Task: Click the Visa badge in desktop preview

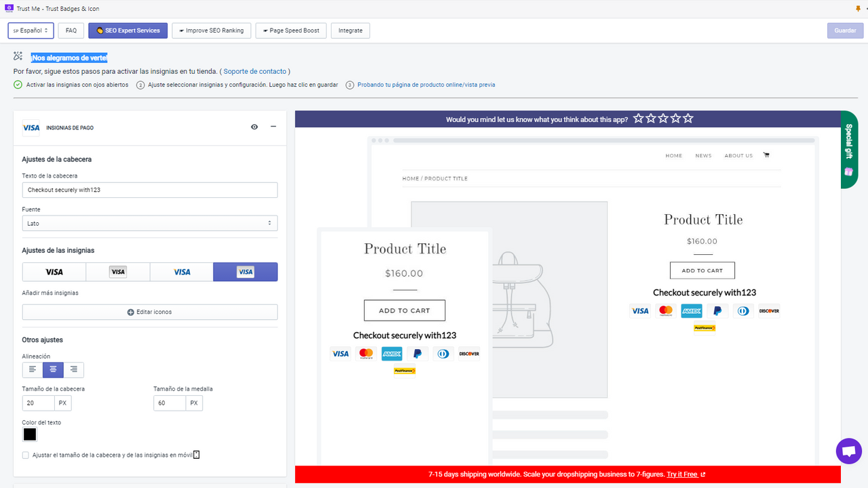Action: [x=640, y=311]
